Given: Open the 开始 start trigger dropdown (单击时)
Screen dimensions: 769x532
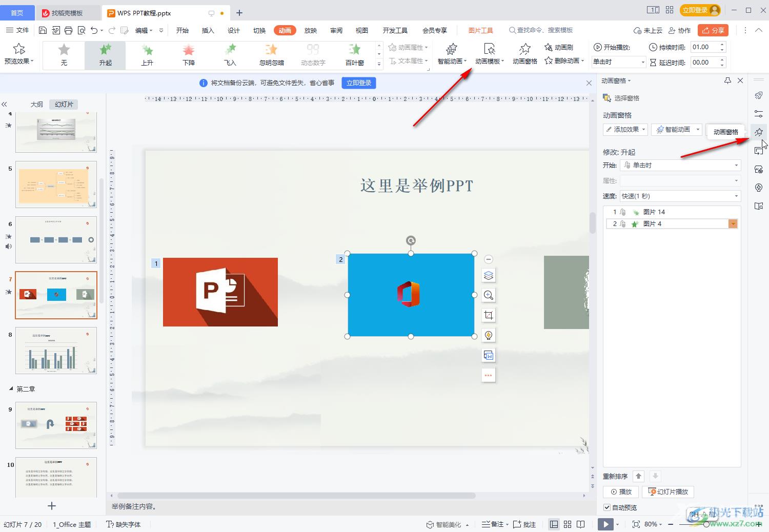Looking at the screenshot, I should (x=680, y=165).
